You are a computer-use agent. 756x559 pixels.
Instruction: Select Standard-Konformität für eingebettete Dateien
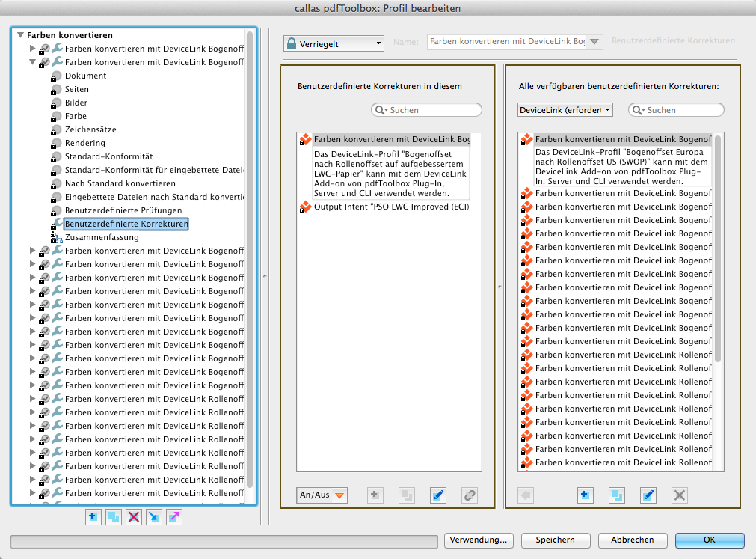coord(154,171)
